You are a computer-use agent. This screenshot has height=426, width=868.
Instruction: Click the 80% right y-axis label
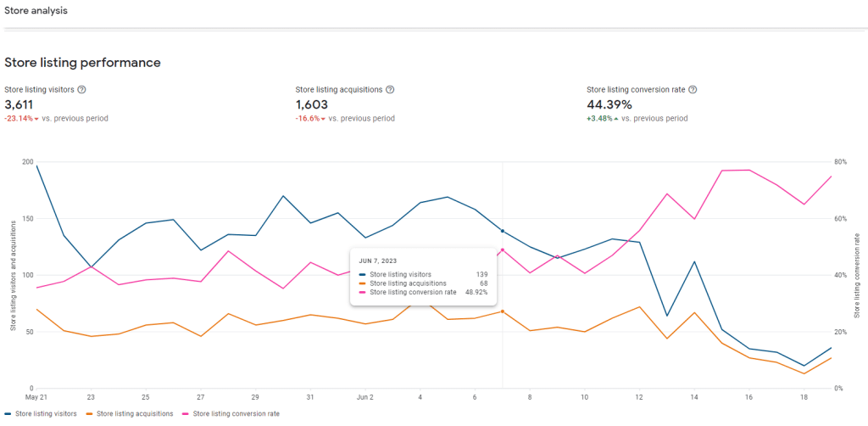[841, 162]
